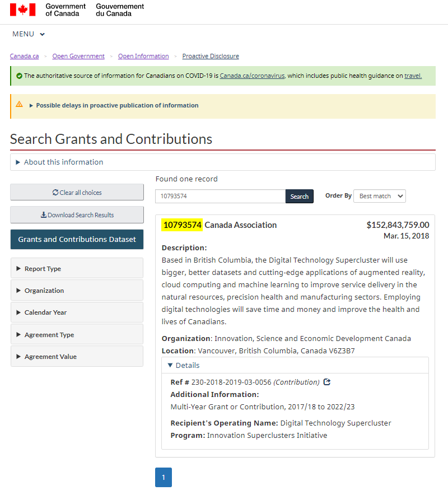448x495 pixels.
Task: Click Download Search Results button
Action: pyautogui.click(x=77, y=214)
